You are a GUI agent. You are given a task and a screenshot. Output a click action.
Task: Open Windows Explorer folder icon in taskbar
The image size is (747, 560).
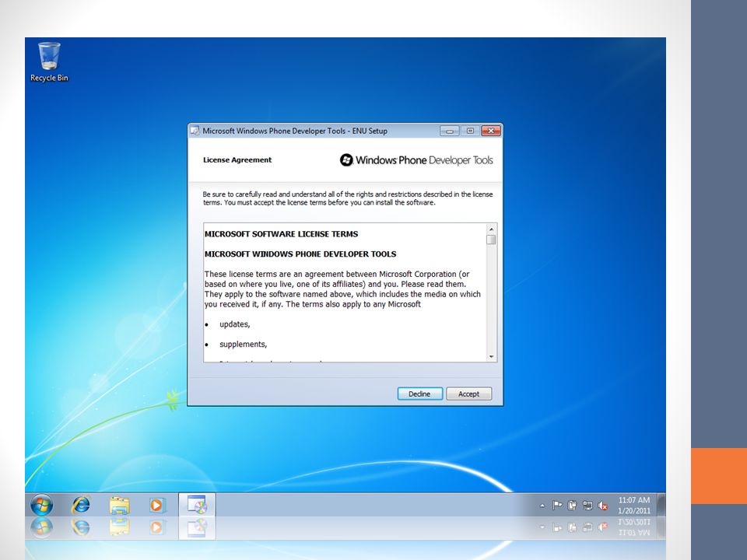[119, 506]
